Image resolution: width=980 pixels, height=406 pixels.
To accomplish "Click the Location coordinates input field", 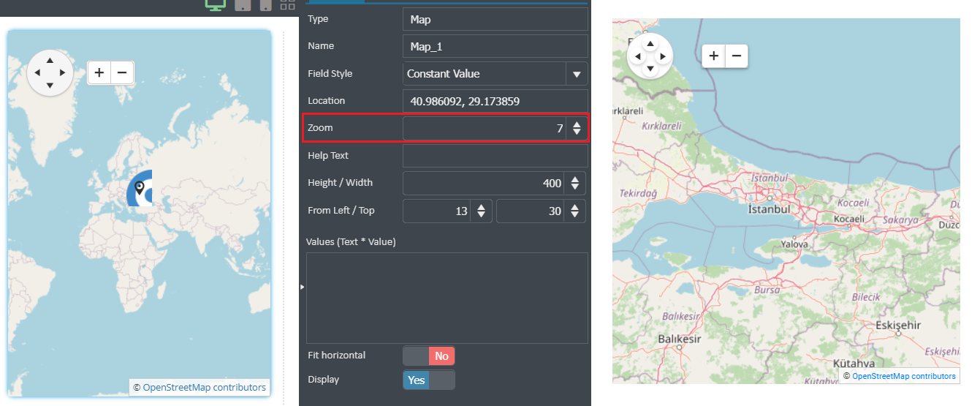I will point(495,101).
